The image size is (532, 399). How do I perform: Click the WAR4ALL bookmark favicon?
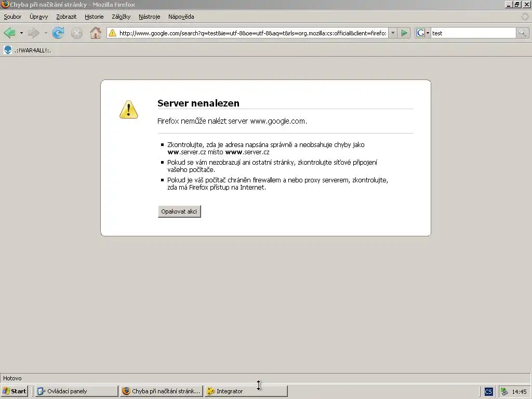(8, 50)
